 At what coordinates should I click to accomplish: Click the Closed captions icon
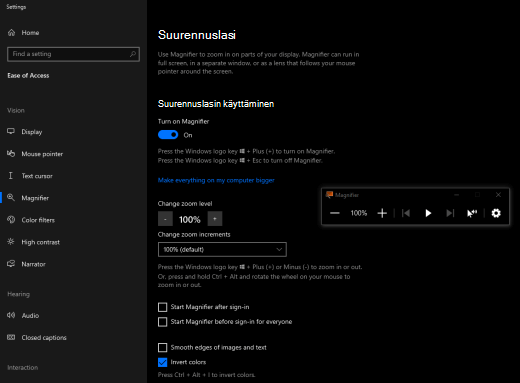click(x=11, y=337)
